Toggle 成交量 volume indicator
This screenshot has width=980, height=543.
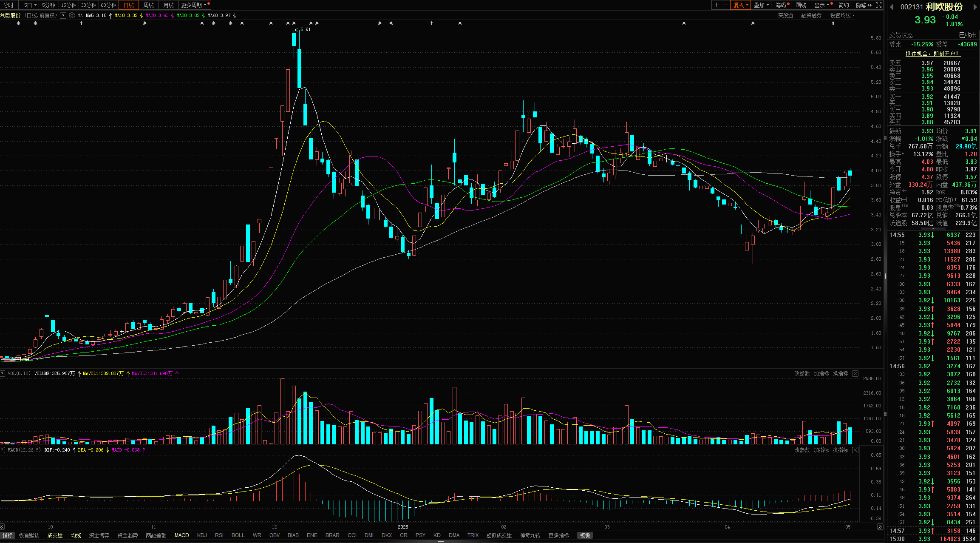pyautogui.click(x=55, y=535)
